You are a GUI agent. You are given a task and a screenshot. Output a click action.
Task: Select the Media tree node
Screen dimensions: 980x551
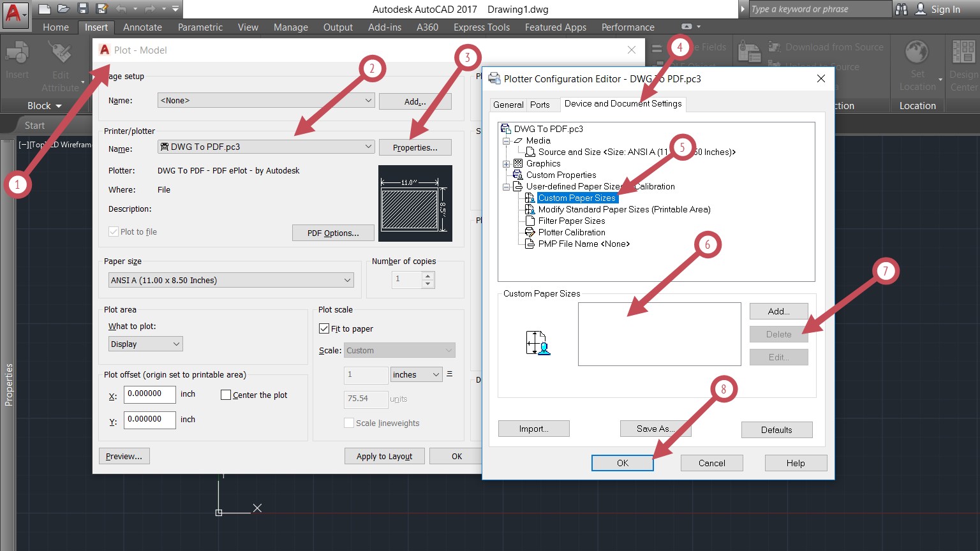538,140
